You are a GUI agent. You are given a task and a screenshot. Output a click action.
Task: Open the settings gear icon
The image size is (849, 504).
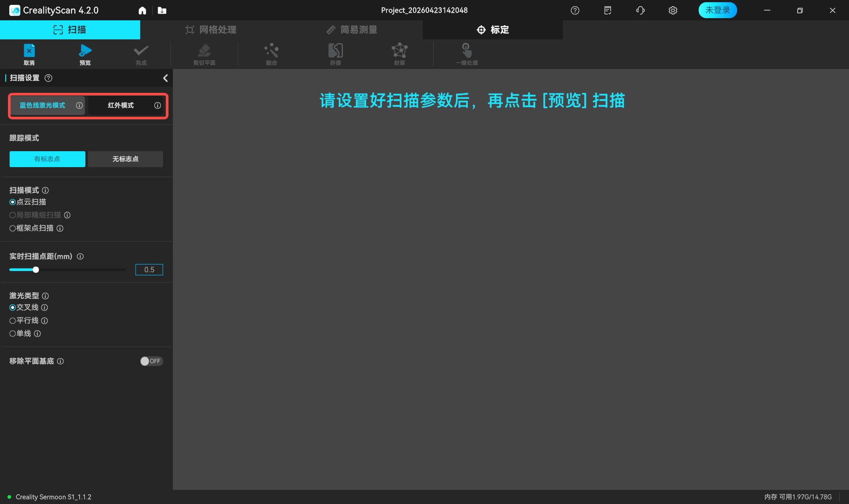click(x=673, y=10)
